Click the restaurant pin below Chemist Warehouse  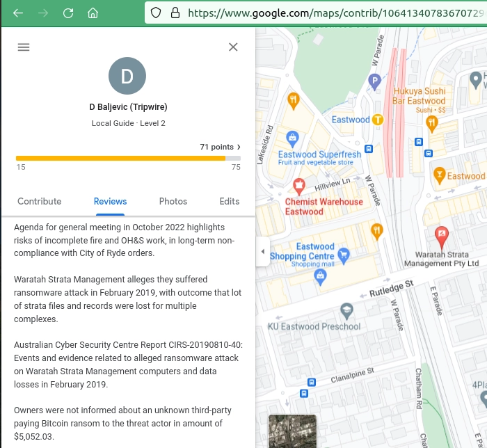[377, 232]
